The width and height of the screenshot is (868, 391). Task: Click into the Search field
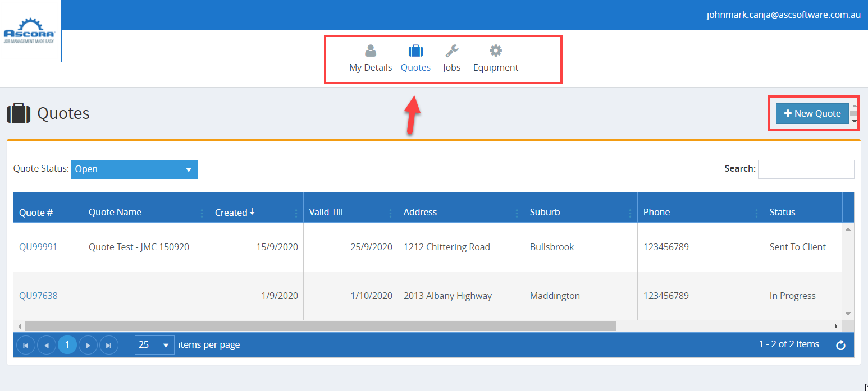click(x=806, y=169)
